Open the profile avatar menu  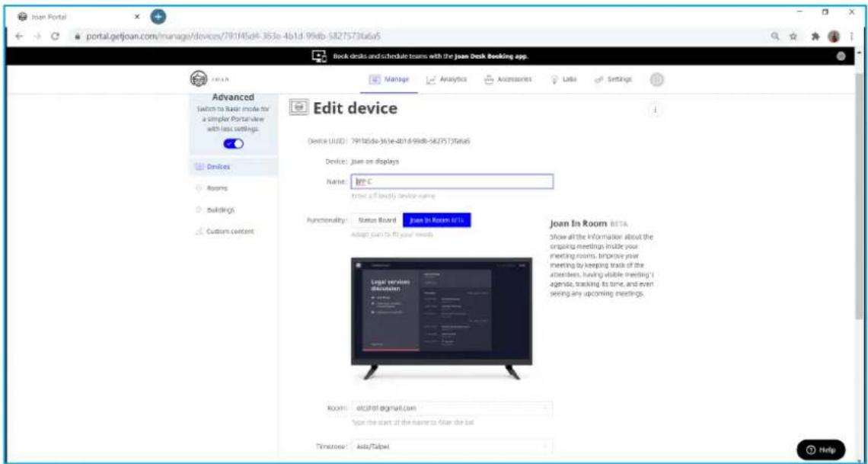pyautogui.click(x=657, y=80)
